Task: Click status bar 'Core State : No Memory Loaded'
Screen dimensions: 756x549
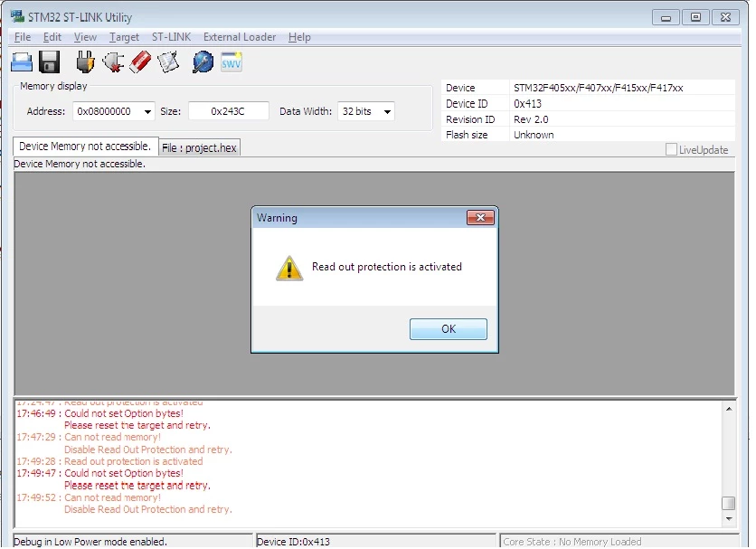Action: 572,542
